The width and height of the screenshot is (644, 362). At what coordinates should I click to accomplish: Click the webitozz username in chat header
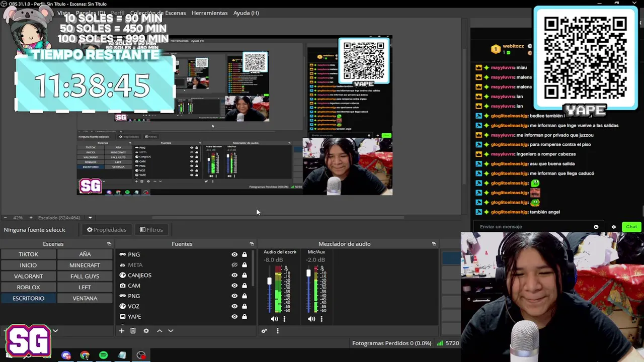tap(512, 46)
